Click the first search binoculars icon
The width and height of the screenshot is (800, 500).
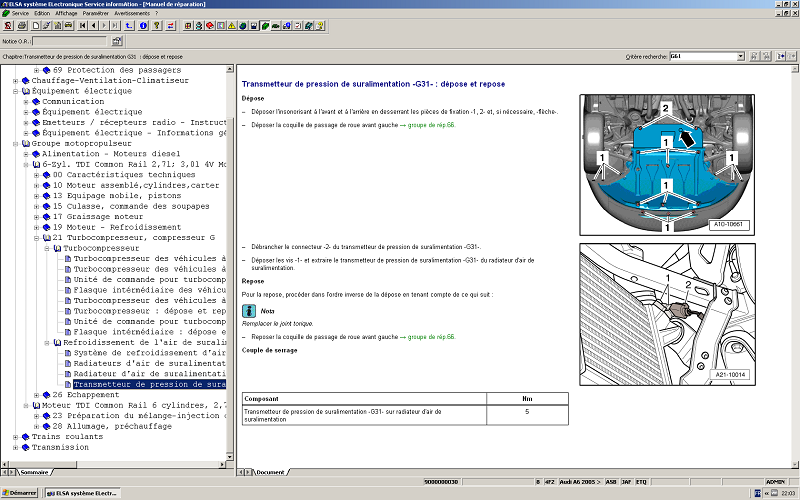click(x=754, y=57)
